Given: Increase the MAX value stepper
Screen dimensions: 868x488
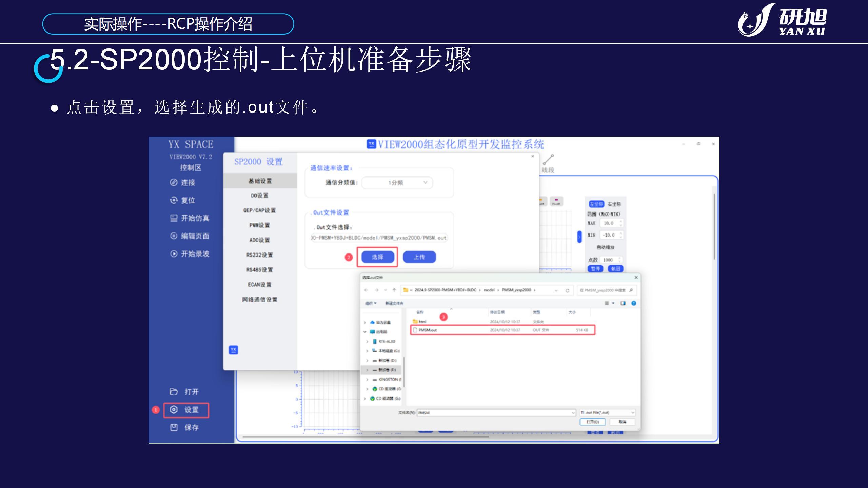Looking at the screenshot, I should tap(621, 221).
